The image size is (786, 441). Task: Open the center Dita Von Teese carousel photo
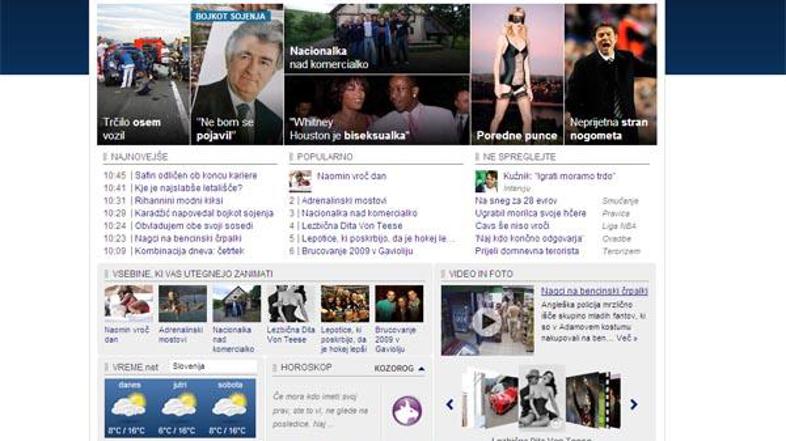(541, 398)
